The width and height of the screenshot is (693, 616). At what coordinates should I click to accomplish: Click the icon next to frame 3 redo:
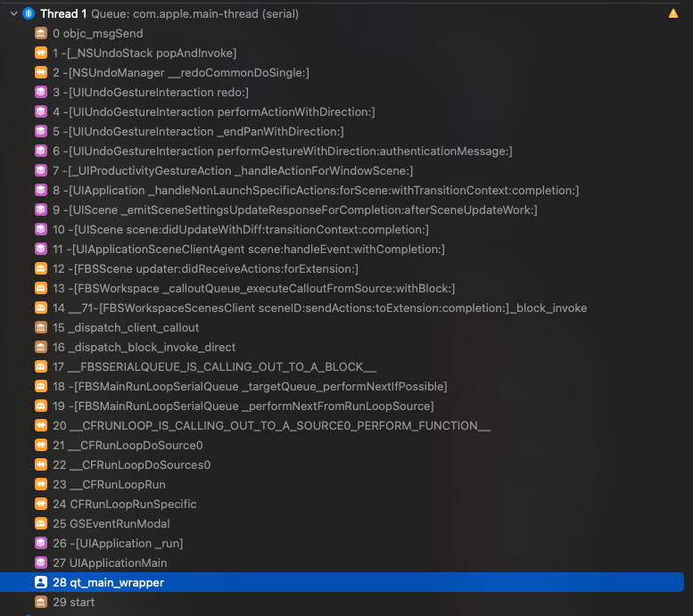click(x=41, y=92)
